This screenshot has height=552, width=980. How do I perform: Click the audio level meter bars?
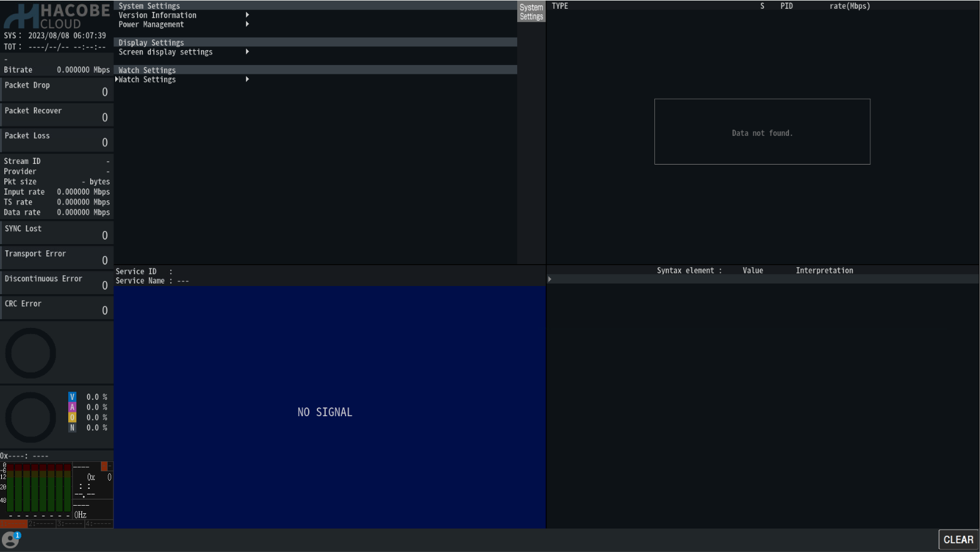38,488
